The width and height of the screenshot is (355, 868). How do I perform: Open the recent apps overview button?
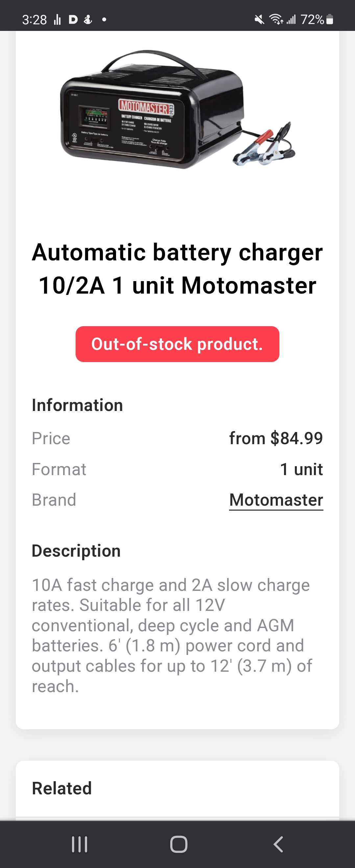[x=80, y=844]
